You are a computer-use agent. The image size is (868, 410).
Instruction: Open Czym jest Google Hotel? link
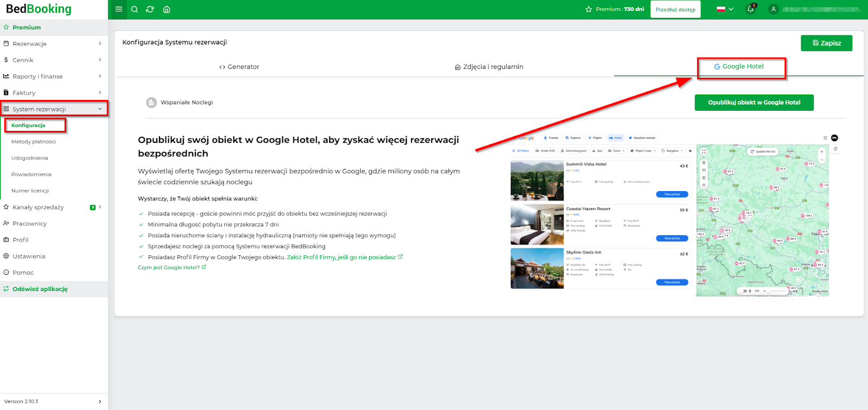172,267
